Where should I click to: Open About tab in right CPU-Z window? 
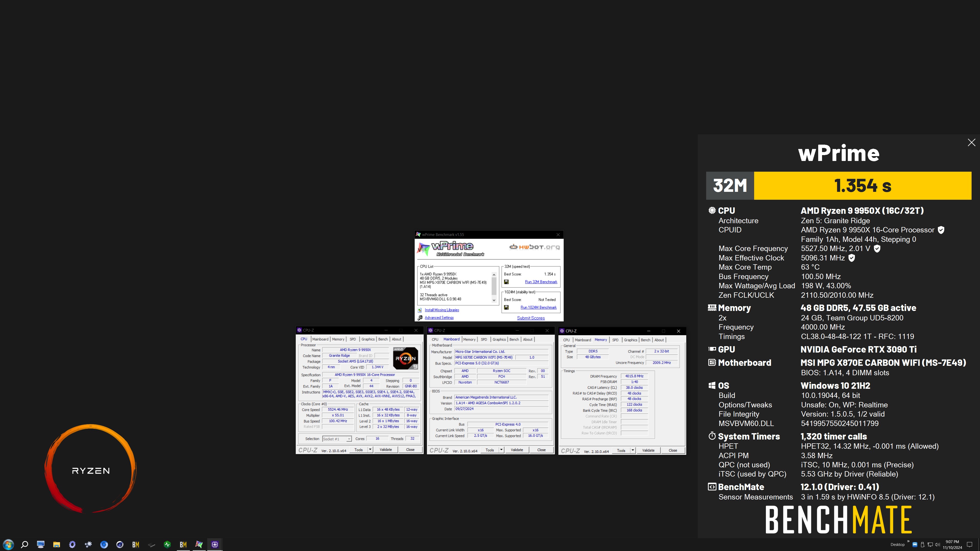point(659,340)
